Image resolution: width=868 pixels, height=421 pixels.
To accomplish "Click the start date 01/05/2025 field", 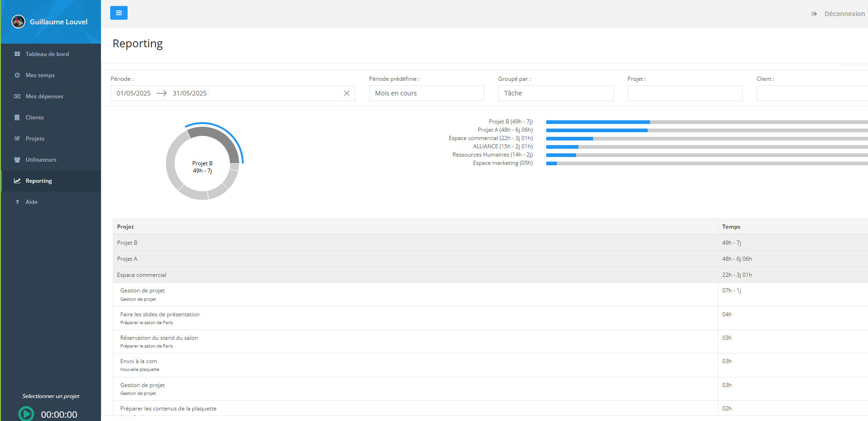I will (x=134, y=93).
